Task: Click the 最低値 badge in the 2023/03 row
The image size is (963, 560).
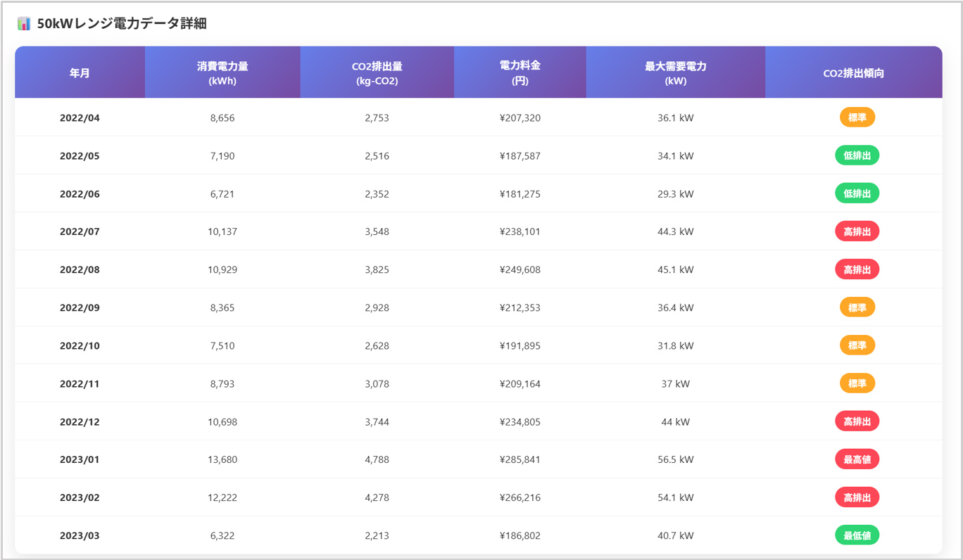Action: click(857, 535)
